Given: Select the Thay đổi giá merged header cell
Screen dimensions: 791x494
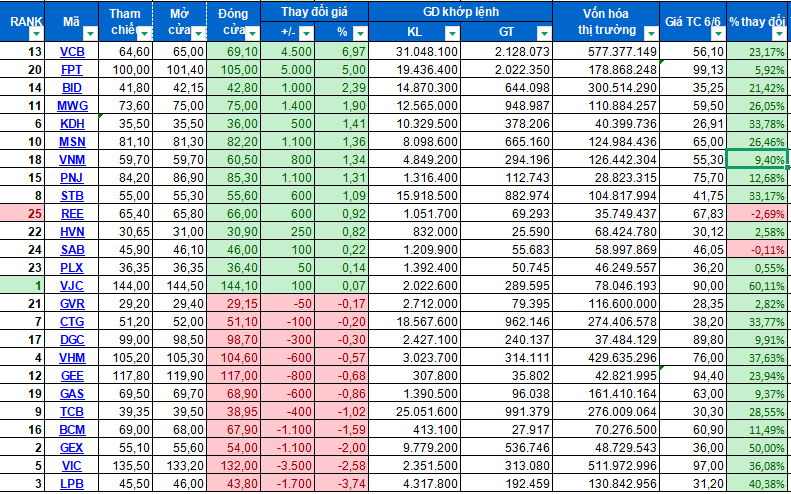Looking at the screenshot, I should [x=315, y=12].
